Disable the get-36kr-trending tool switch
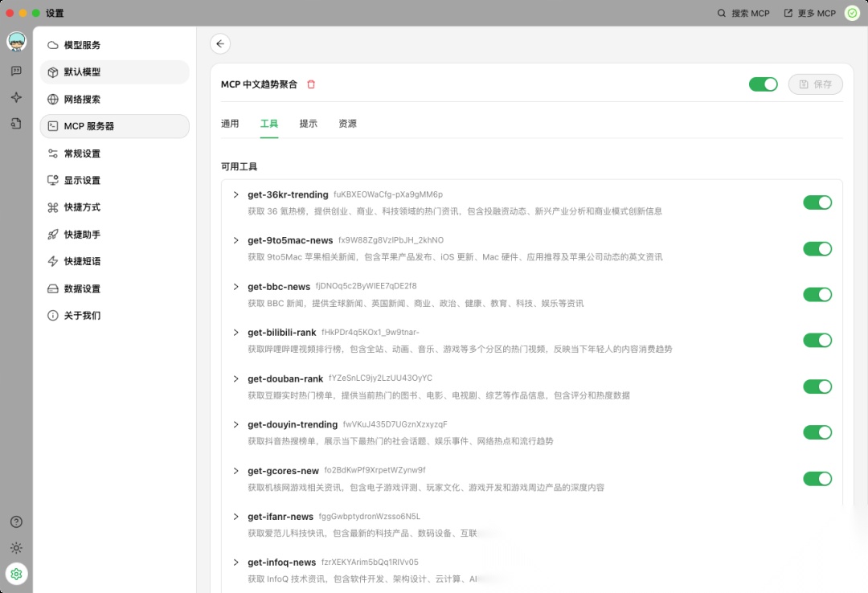 [x=817, y=202]
